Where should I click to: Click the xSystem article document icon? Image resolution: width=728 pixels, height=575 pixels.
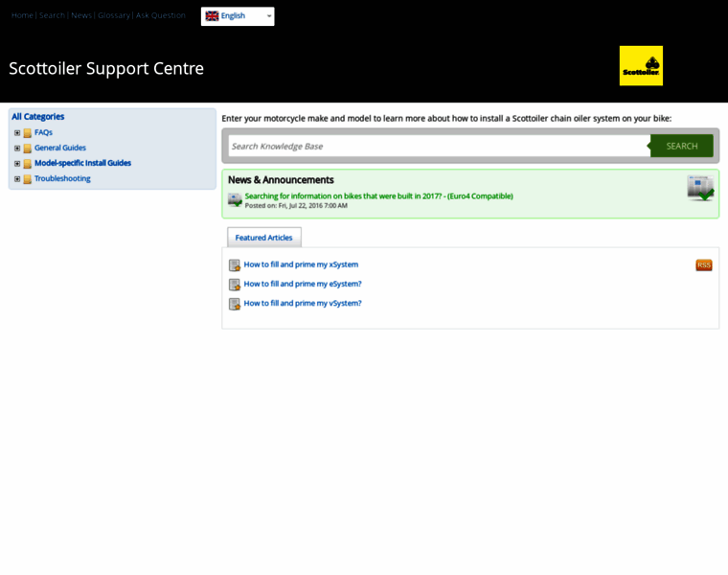(x=235, y=265)
